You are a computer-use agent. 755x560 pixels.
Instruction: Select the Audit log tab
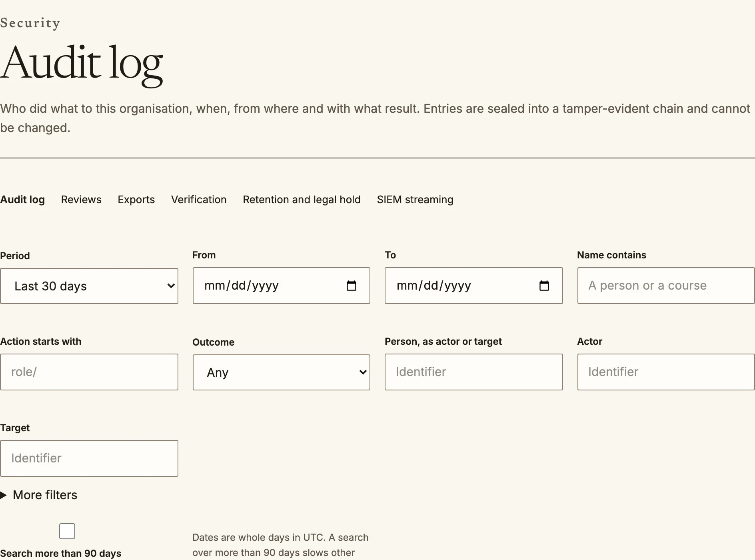(x=22, y=200)
